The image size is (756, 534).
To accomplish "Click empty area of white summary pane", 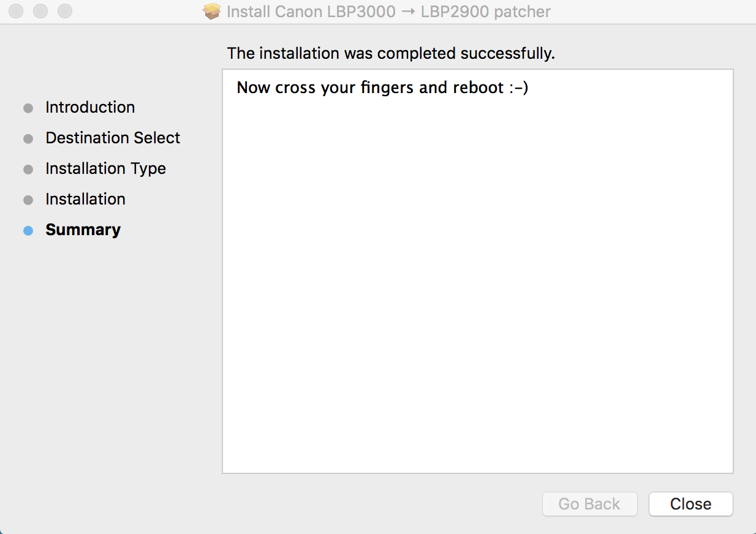I will pos(477,294).
